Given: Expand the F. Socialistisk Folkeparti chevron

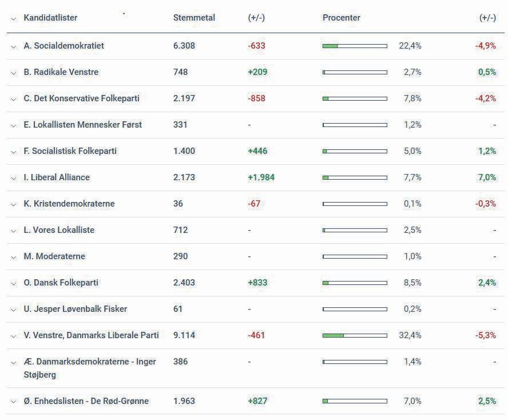Looking at the screenshot, I should [x=13, y=152].
